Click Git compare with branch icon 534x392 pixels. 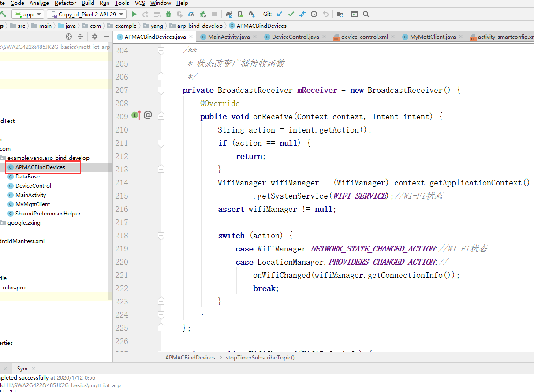tap(302, 14)
